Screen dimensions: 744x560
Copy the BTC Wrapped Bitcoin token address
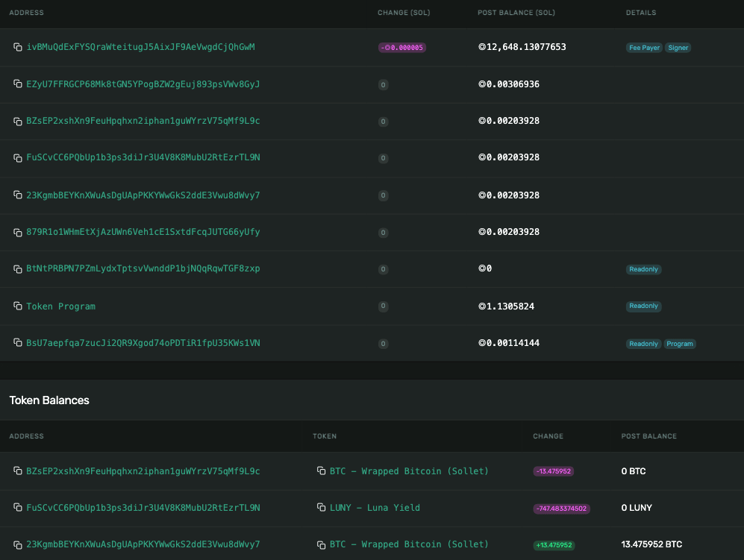point(322,471)
